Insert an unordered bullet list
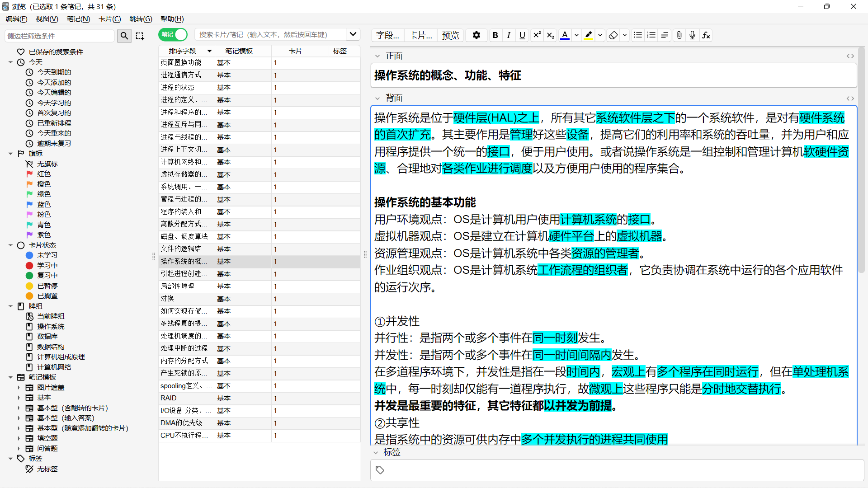 tap(638, 35)
